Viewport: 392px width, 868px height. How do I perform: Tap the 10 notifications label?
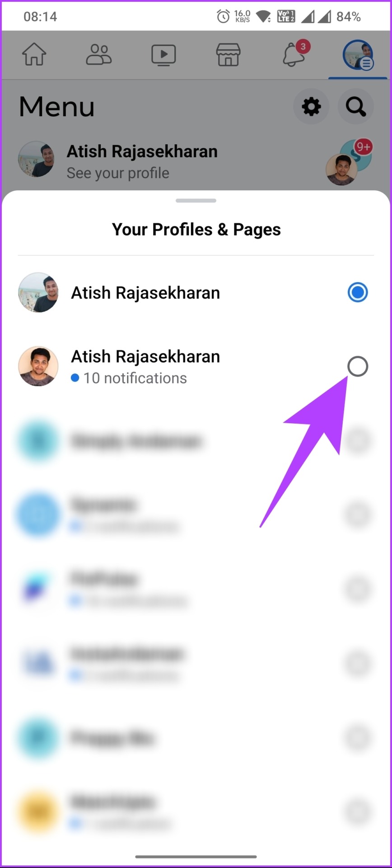[129, 378]
